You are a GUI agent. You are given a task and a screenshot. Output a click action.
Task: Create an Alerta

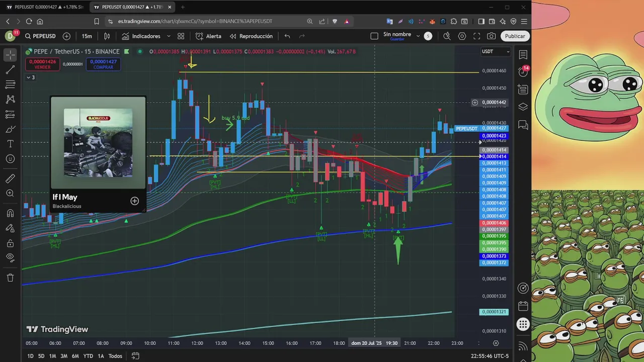click(208, 36)
